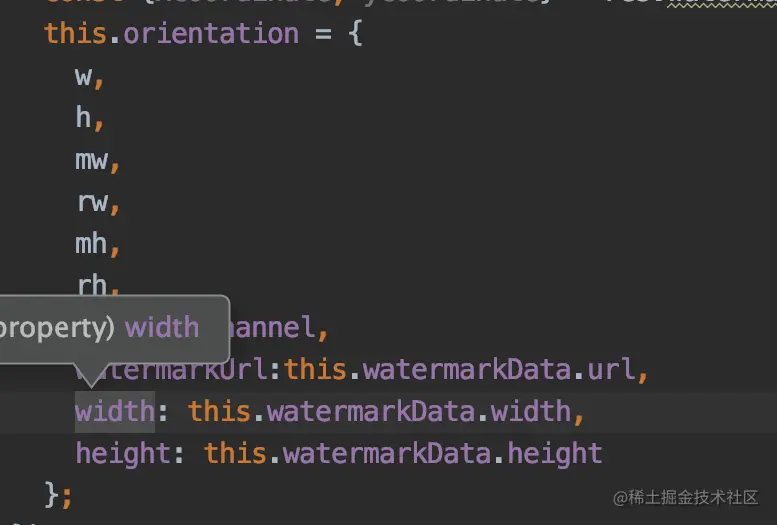Image resolution: width=777 pixels, height=525 pixels.
Task: Select the mw property line
Action: (92, 159)
